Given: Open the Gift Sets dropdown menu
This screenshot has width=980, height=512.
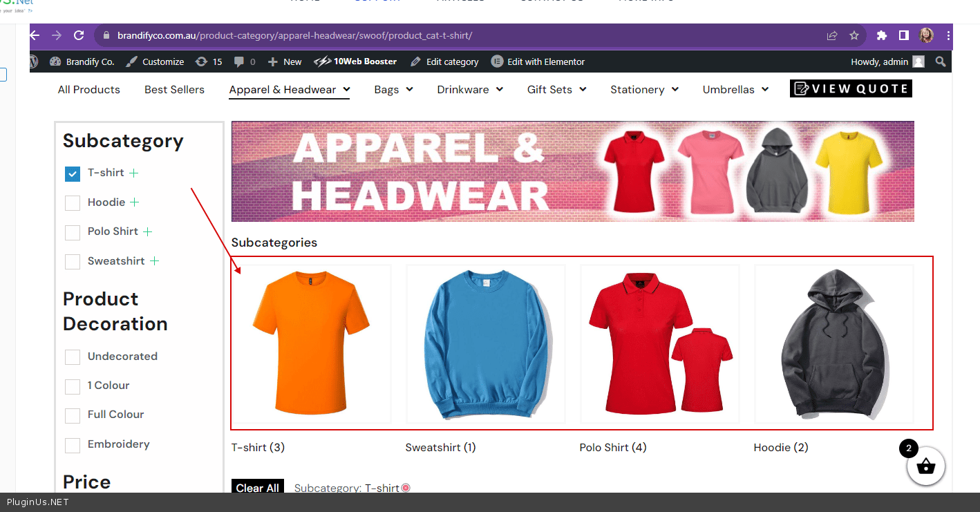Looking at the screenshot, I should [x=556, y=89].
